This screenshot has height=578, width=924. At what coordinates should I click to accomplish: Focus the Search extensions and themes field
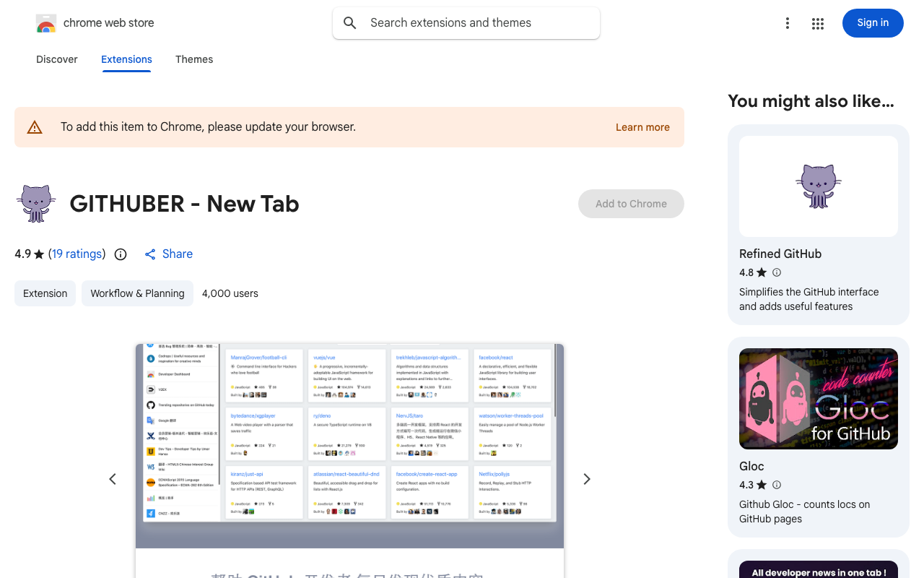[466, 23]
